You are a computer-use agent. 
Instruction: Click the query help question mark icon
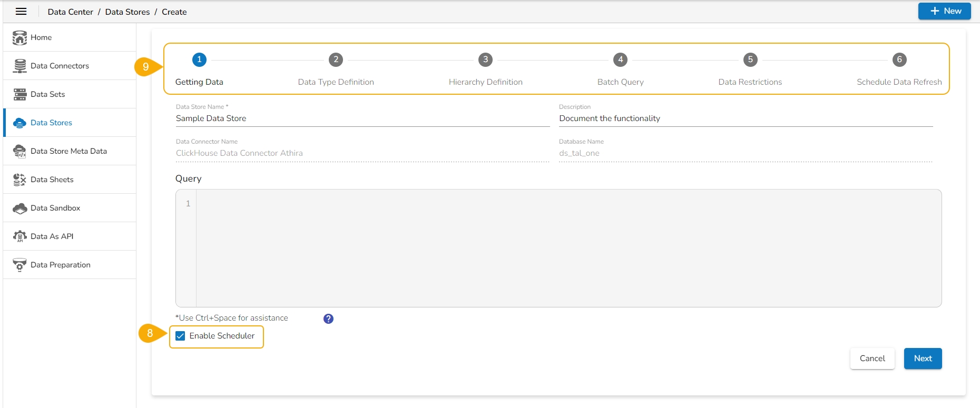[x=328, y=319]
